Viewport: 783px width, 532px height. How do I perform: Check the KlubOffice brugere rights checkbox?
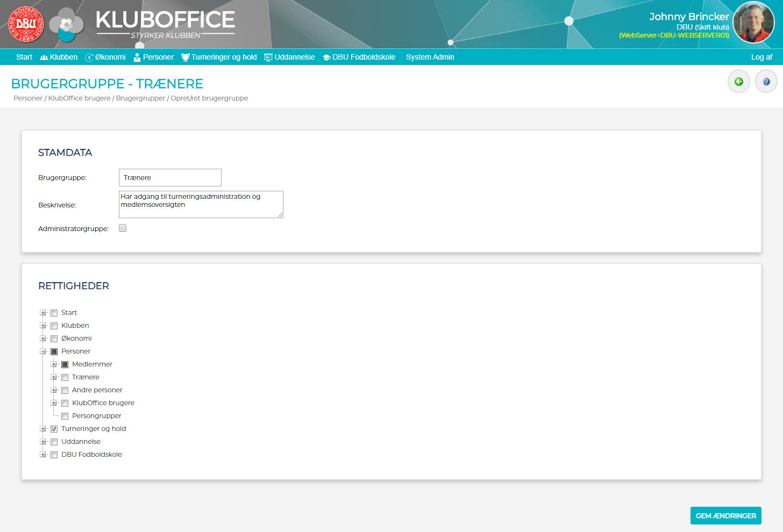(65, 403)
